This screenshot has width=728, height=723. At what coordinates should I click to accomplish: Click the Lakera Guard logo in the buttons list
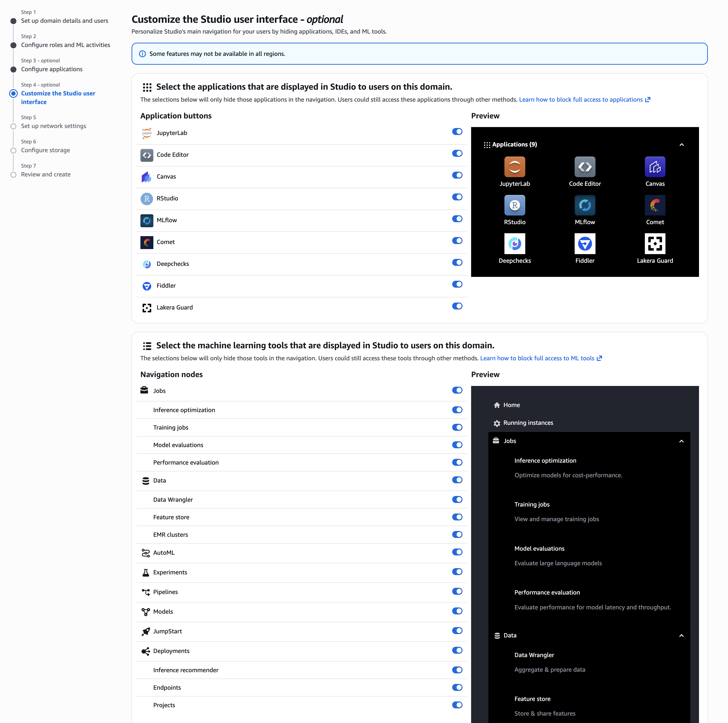(x=147, y=308)
